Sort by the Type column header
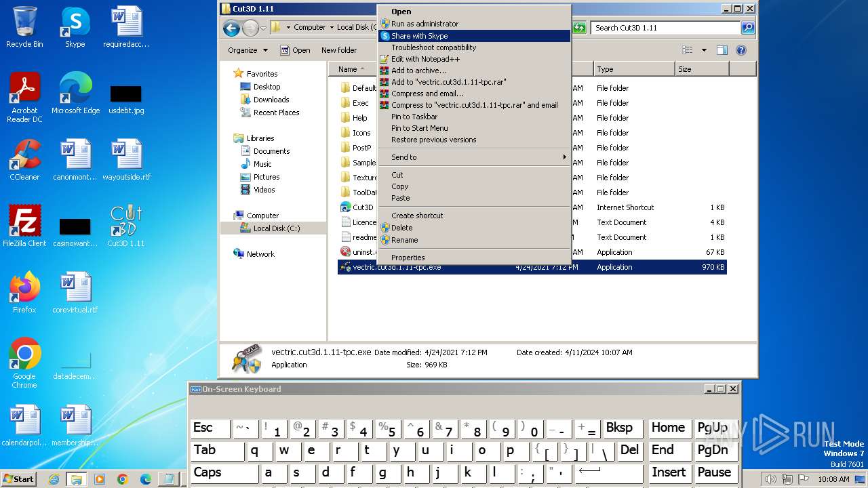 pyautogui.click(x=634, y=69)
